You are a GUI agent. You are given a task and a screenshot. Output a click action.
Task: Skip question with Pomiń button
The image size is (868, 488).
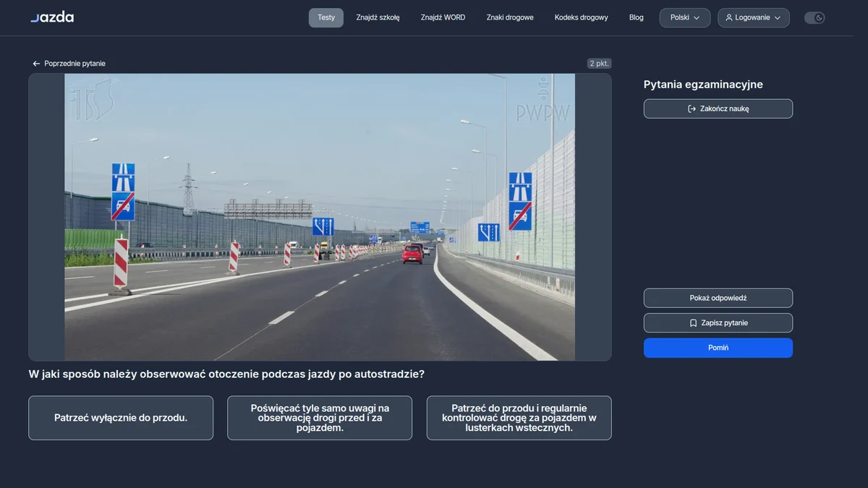[718, 348]
